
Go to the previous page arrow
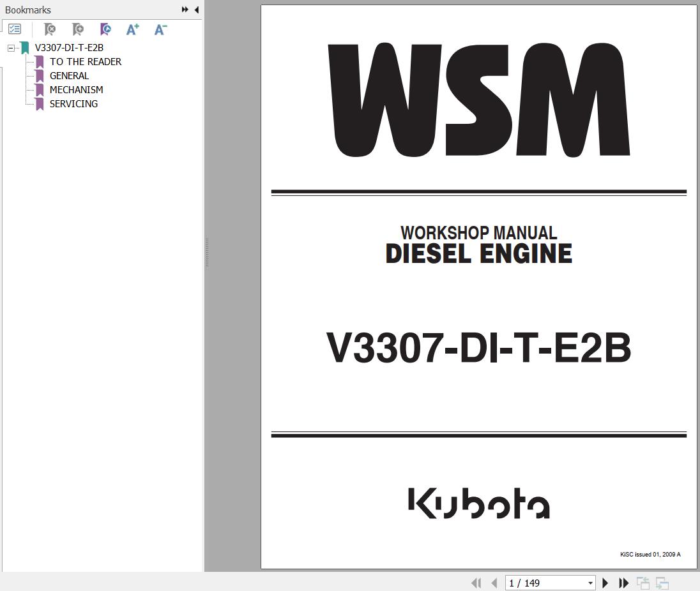pos(494,583)
